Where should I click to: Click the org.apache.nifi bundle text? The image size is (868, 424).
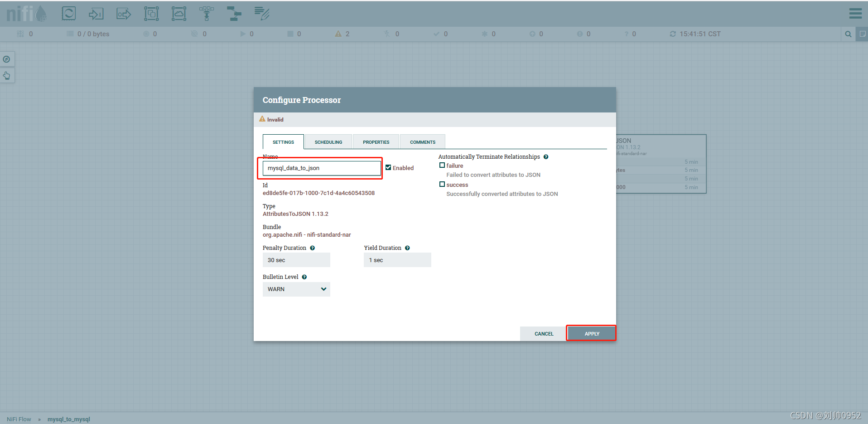pos(307,235)
